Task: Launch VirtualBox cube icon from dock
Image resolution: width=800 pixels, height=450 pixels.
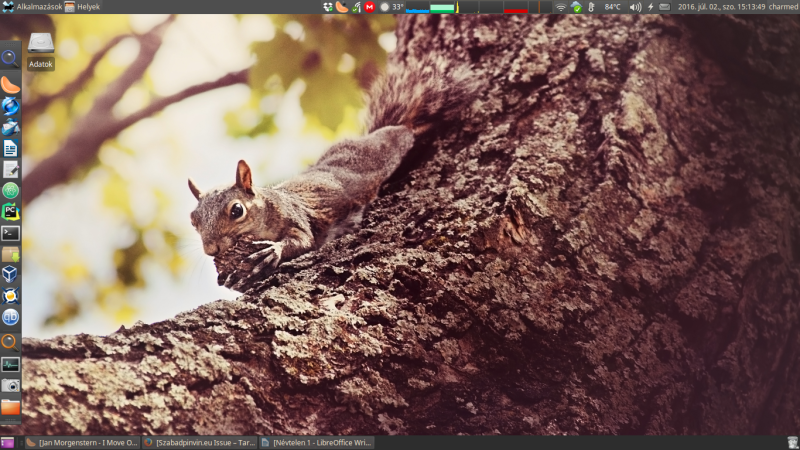Action: click(10, 275)
